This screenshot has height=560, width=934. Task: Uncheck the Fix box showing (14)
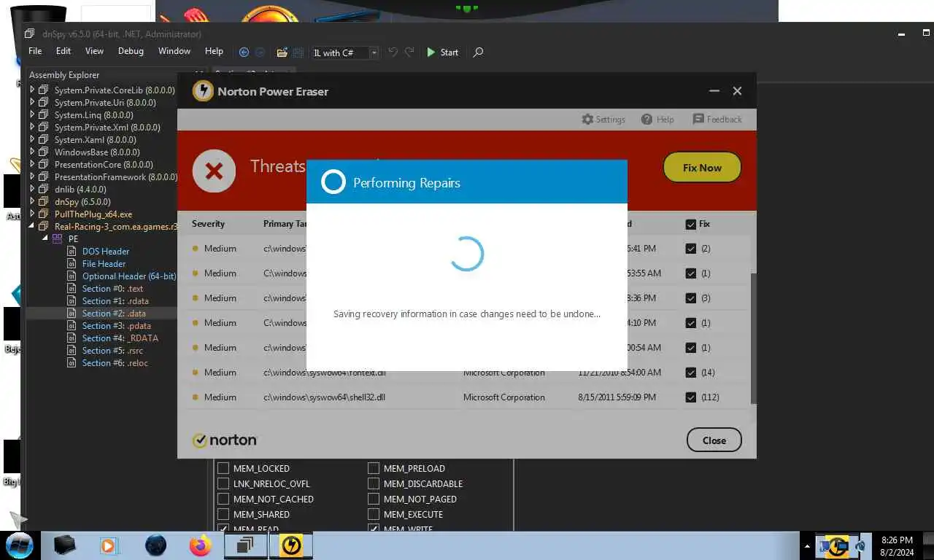pos(690,373)
